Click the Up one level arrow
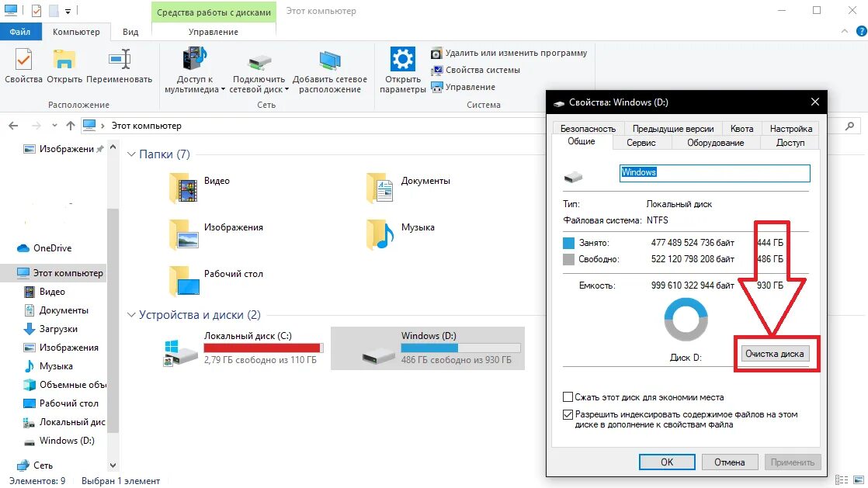 [71, 126]
